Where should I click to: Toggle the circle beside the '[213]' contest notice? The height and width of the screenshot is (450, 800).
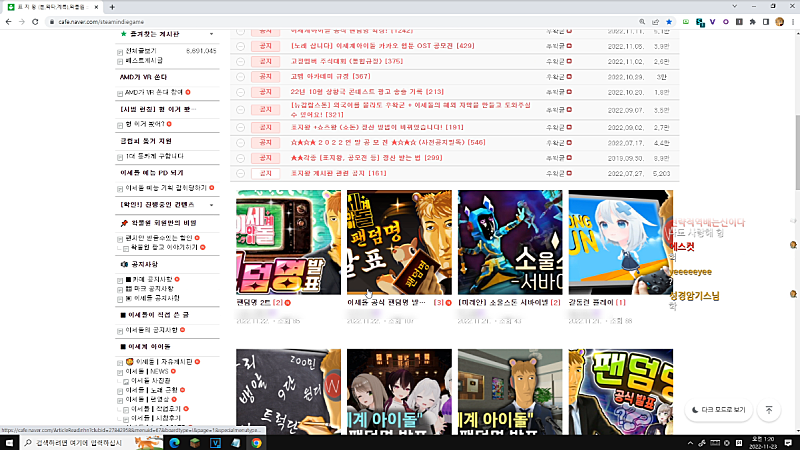pyautogui.click(x=241, y=92)
